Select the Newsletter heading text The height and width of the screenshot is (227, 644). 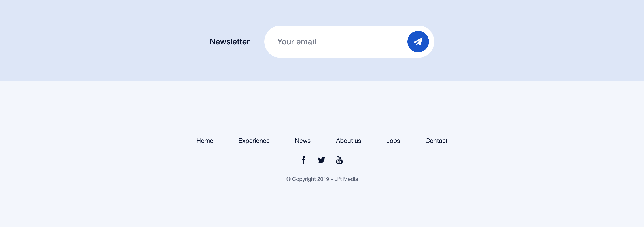pos(229,42)
